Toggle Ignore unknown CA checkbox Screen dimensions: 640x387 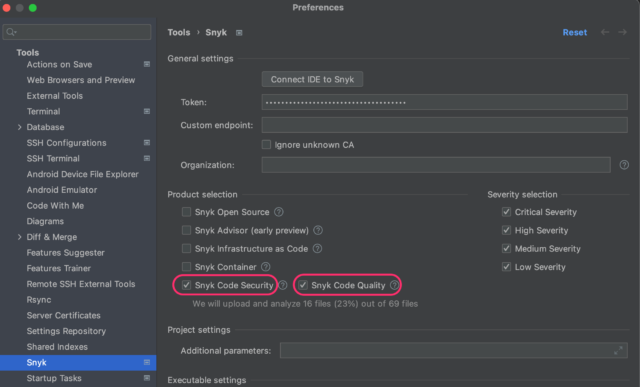click(x=266, y=145)
